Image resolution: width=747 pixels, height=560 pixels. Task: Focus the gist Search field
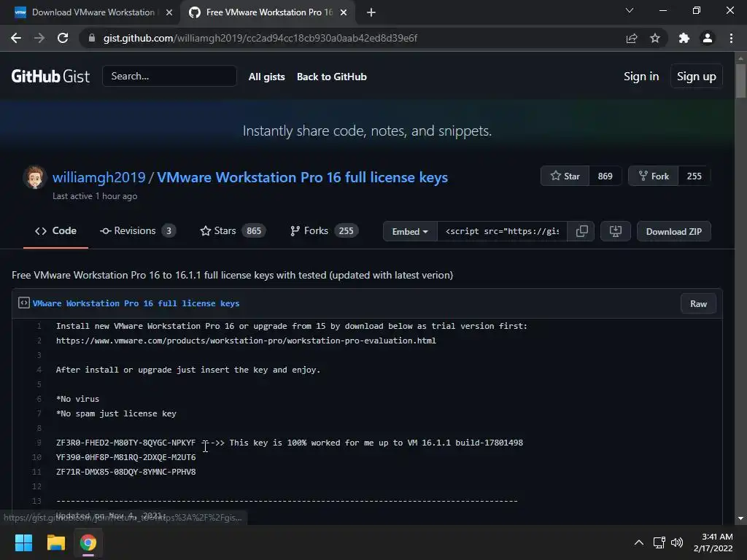169,76
